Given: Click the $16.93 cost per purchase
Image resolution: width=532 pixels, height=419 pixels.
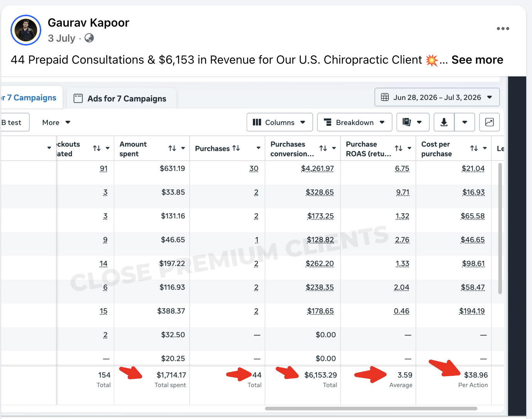Looking at the screenshot, I should point(473,192).
